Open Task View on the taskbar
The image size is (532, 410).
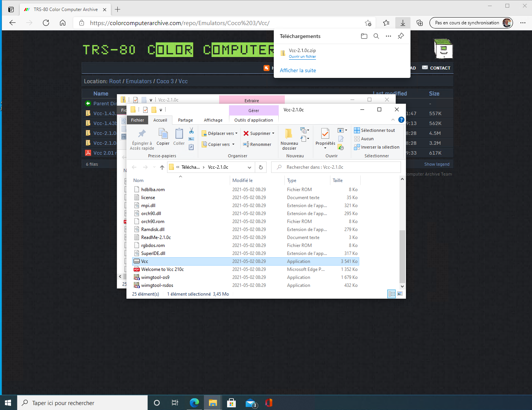coord(175,403)
